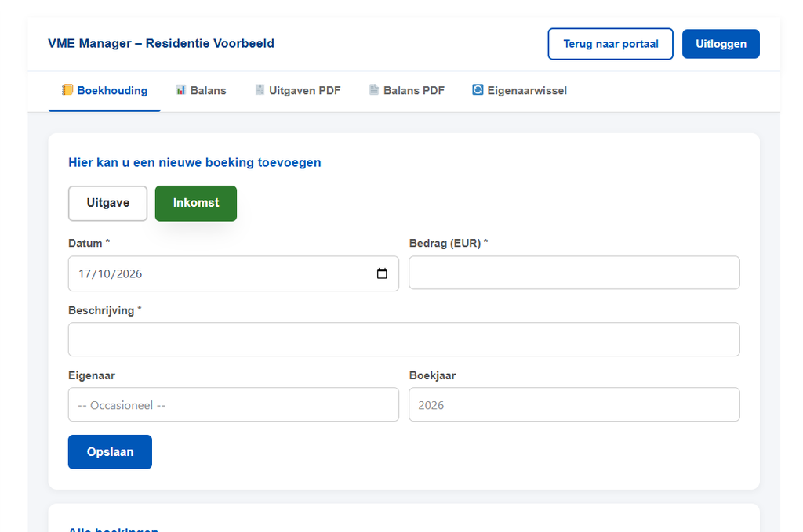Click the 'Boekjaar' field label

pos(433,375)
